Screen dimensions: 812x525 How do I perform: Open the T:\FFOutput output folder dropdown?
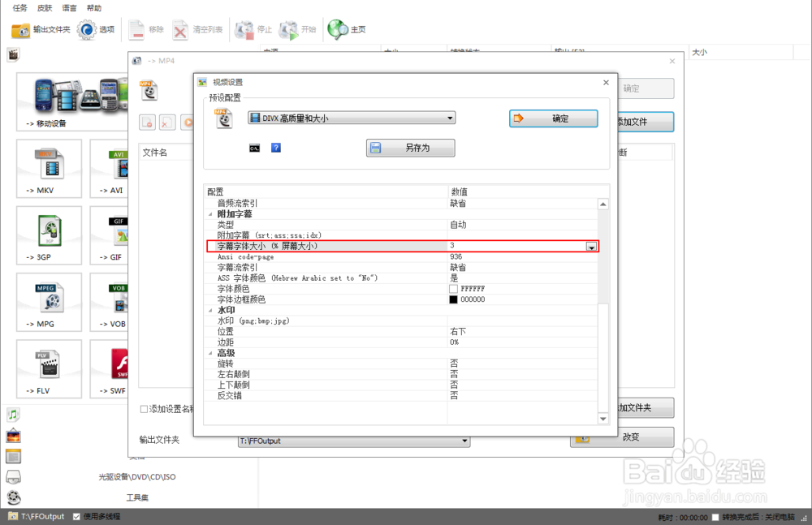tap(354, 441)
